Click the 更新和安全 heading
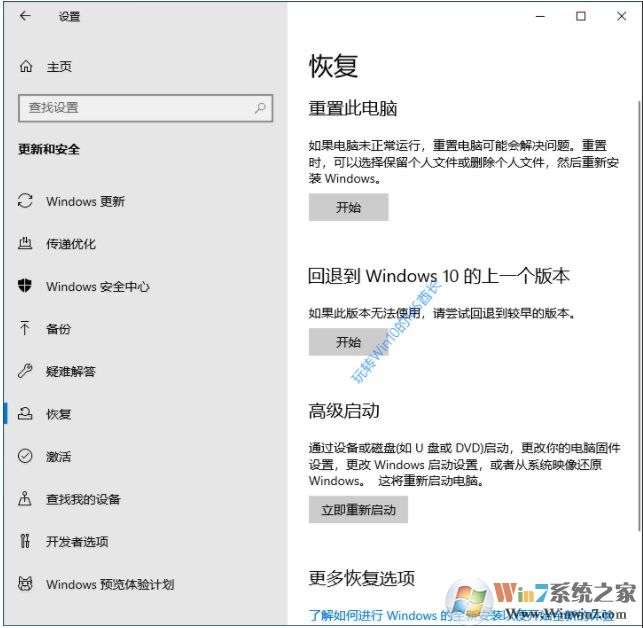 click(x=49, y=149)
